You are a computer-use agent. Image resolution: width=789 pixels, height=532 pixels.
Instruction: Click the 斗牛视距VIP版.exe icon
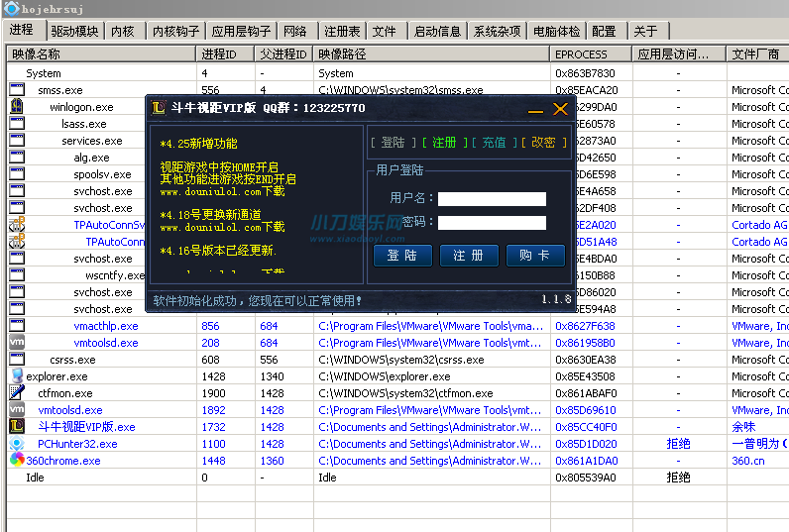point(17,426)
